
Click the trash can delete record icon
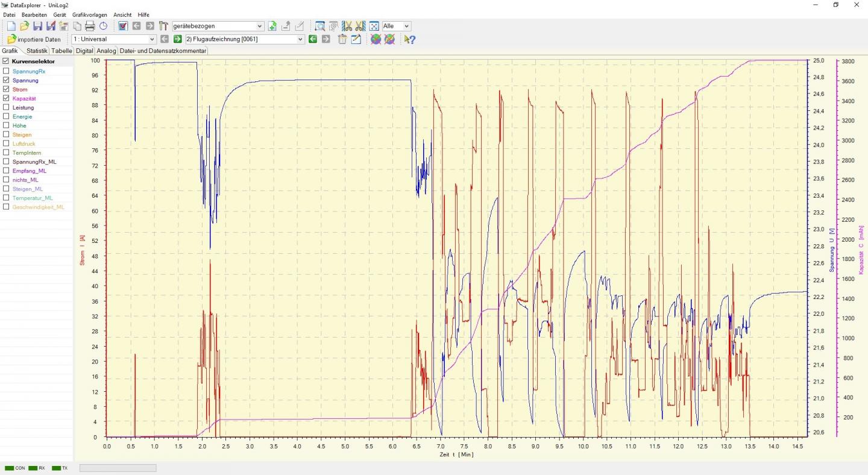tap(342, 39)
